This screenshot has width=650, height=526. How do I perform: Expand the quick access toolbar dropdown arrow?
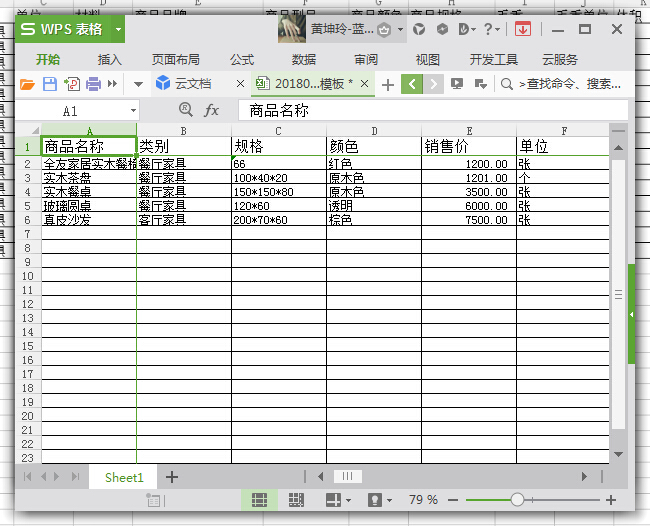[x=138, y=84]
